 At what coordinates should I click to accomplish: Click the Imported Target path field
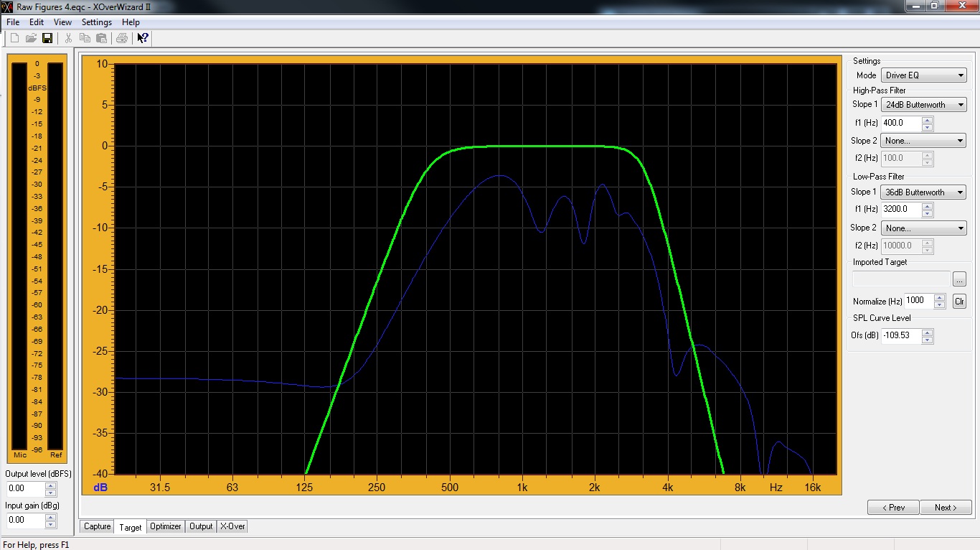(901, 279)
